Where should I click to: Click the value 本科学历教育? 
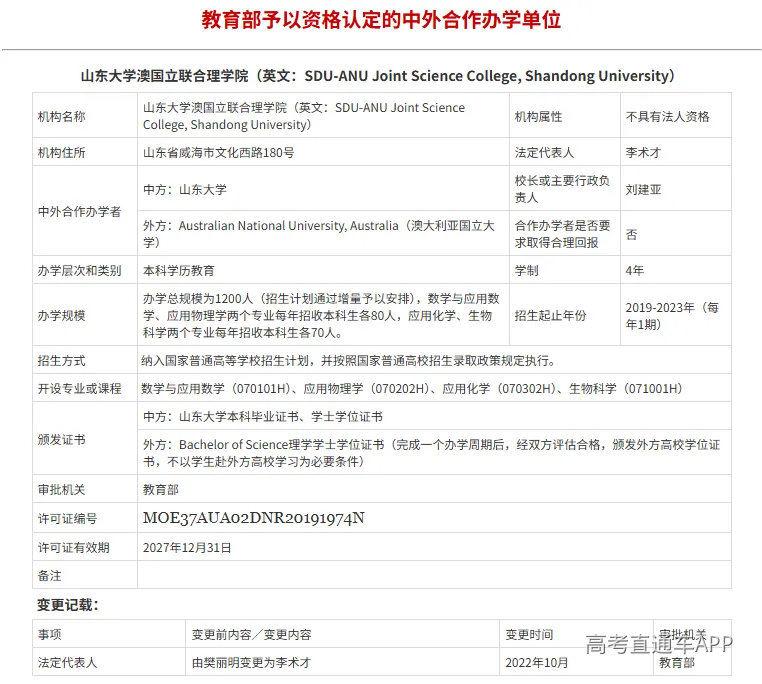(x=178, y=270)
